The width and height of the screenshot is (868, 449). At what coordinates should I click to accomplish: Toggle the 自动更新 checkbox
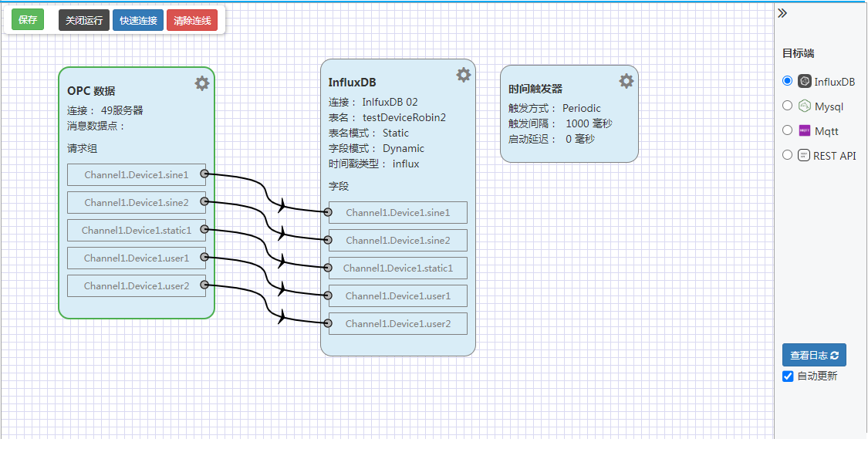788,376
